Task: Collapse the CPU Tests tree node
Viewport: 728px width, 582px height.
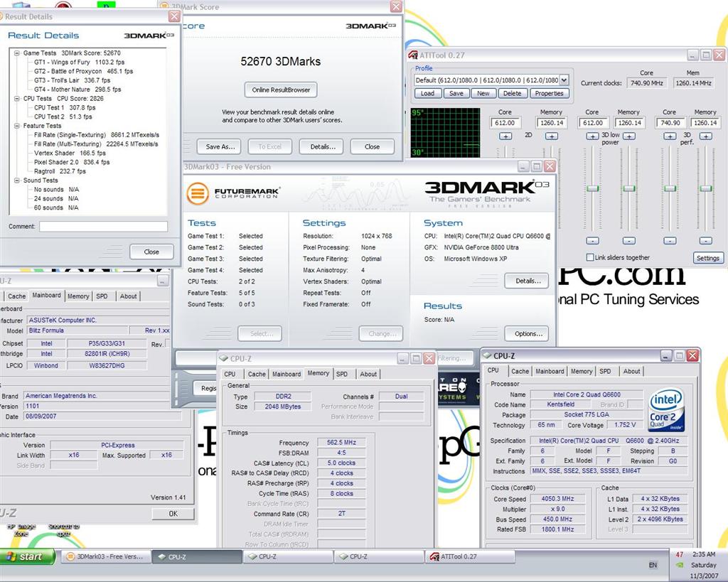Action: click(x=17, y=98)
